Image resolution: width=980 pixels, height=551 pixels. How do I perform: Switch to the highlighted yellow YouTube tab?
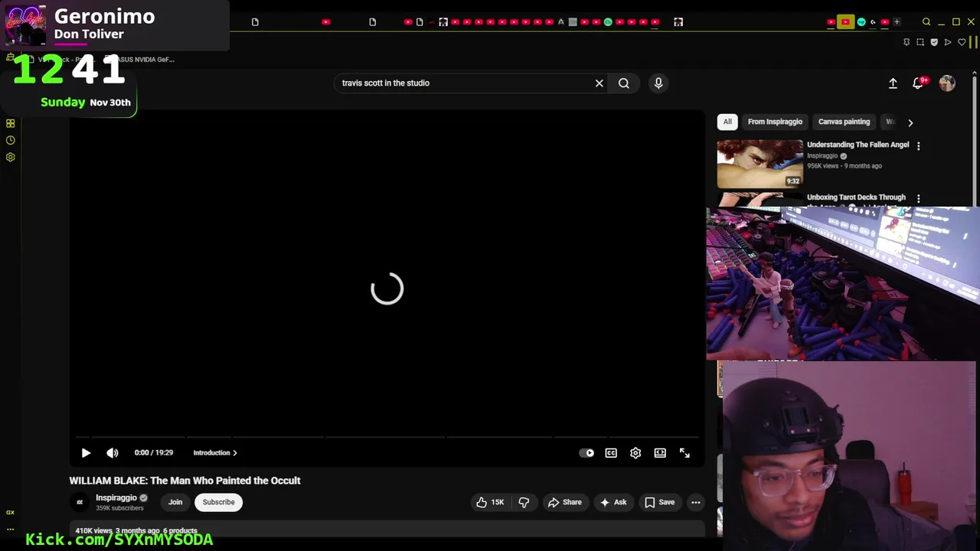(x=845, y=22)
